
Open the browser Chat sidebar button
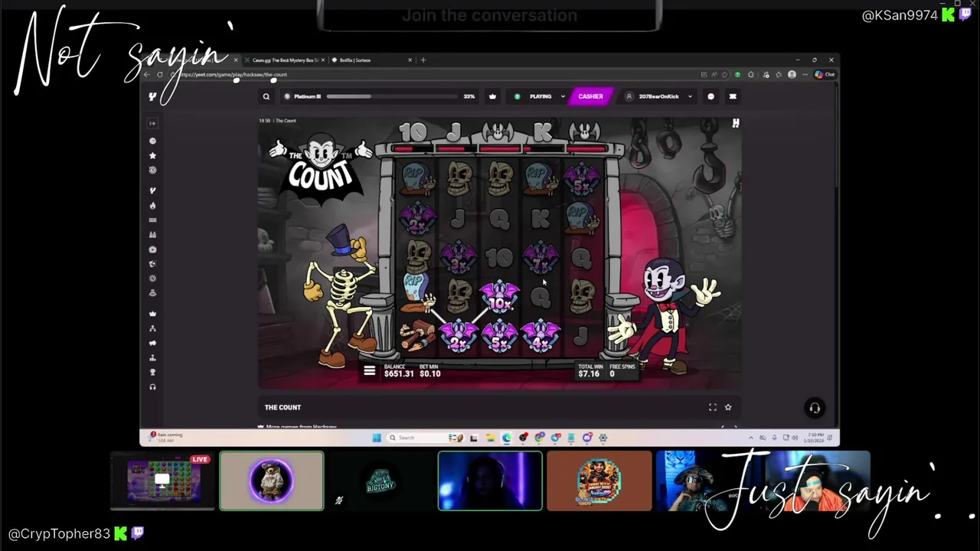coord(825,74)
